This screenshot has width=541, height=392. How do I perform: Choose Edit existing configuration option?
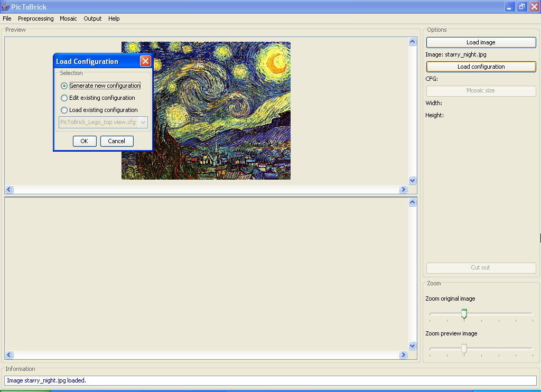64,98
